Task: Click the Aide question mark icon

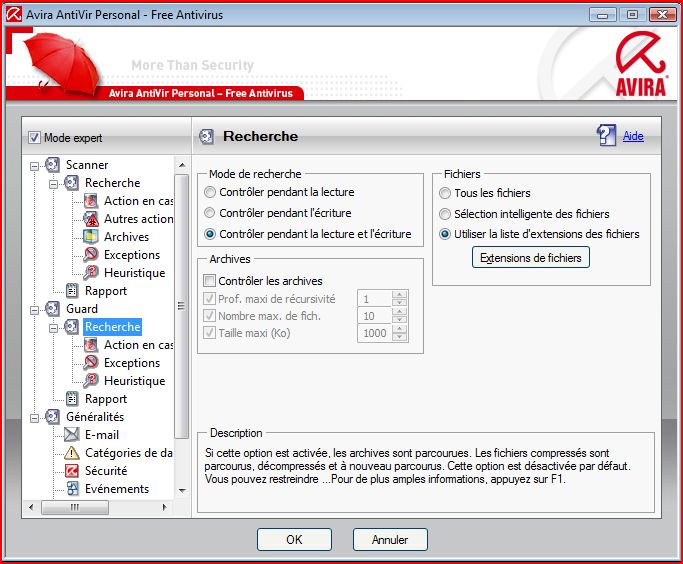Action: (606, 135)
